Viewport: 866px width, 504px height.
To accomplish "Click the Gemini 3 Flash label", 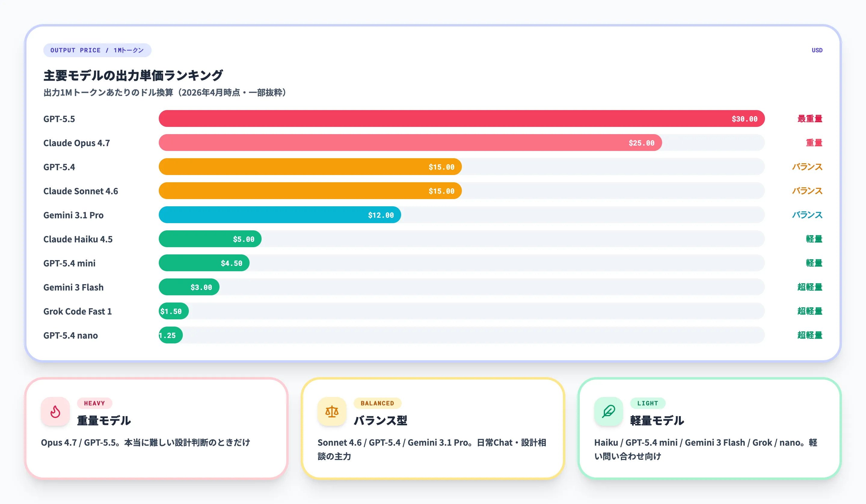I will 74,287.
